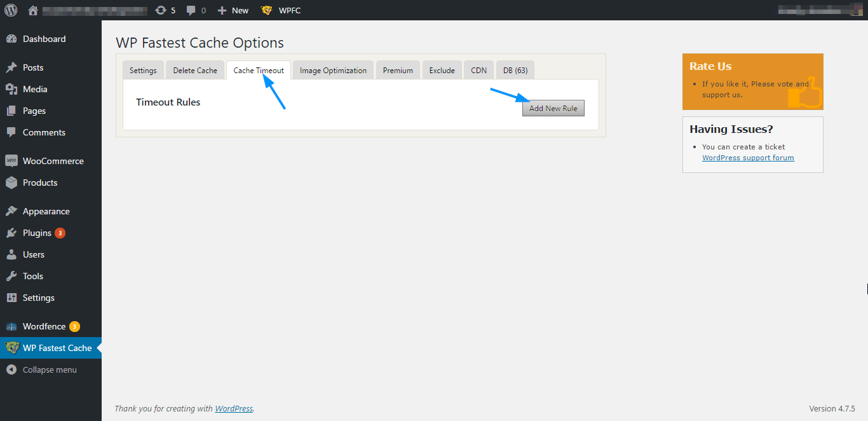Switch to the Premium tab

(398, 70)
